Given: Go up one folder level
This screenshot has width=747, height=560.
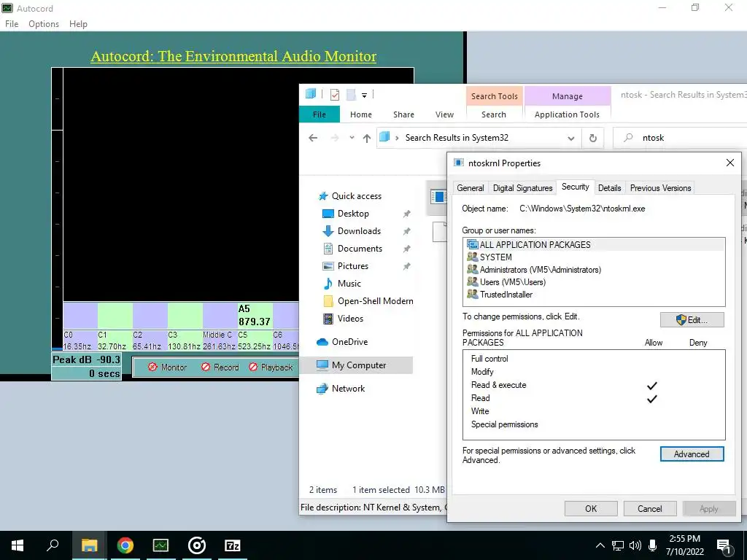Looking at the screenshot, I should 366,138.
